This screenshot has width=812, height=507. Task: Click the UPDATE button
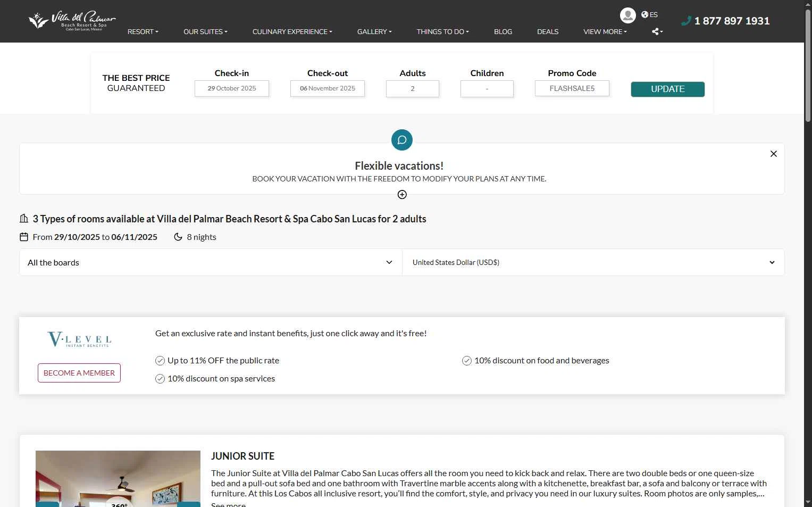tap(668, 89)
